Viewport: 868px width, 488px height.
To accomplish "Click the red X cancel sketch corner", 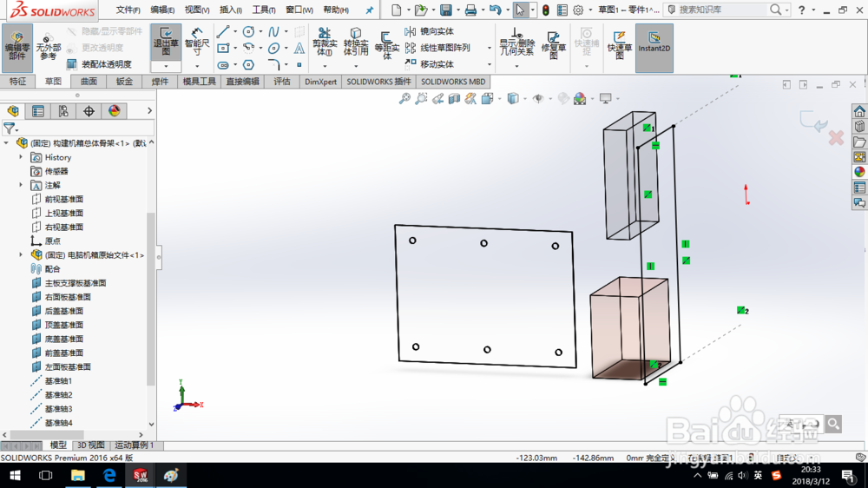I will tap(836, 137).
